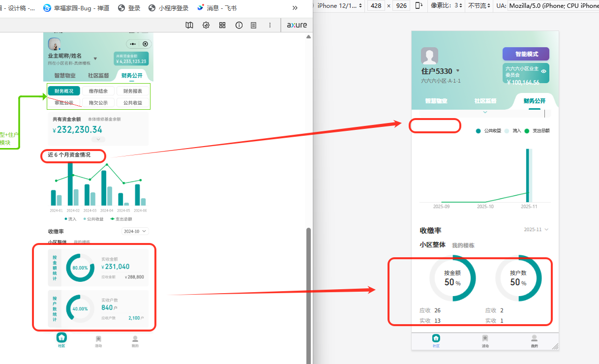599x364 pixels.
Task: Tap 社区 home icon in right preview
Action: (436, 338)
